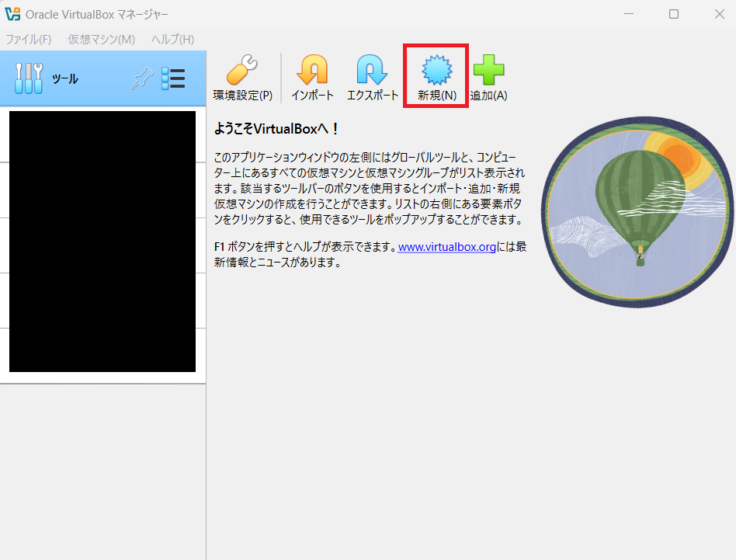
Task: Open the ファイル(F) menu
Action: pos(28,40)
